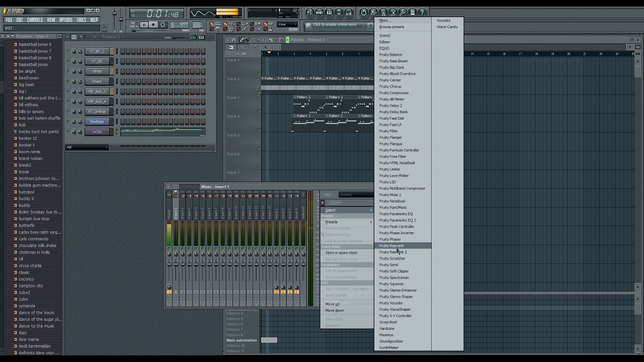Viewport: 644px width, 362px height.
Task: Toggle first step of HIP_Kick_4 row
Action: point(122,102)
